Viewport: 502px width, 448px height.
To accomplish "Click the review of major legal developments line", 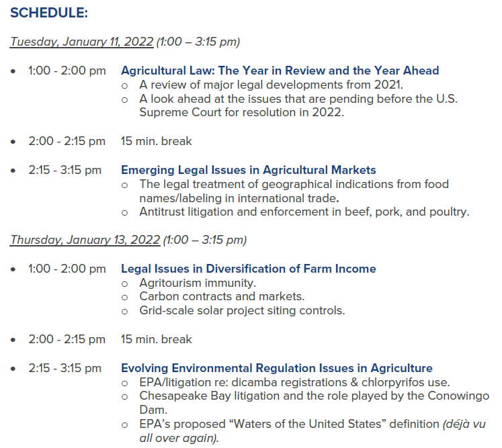I will tap(271, 85).
